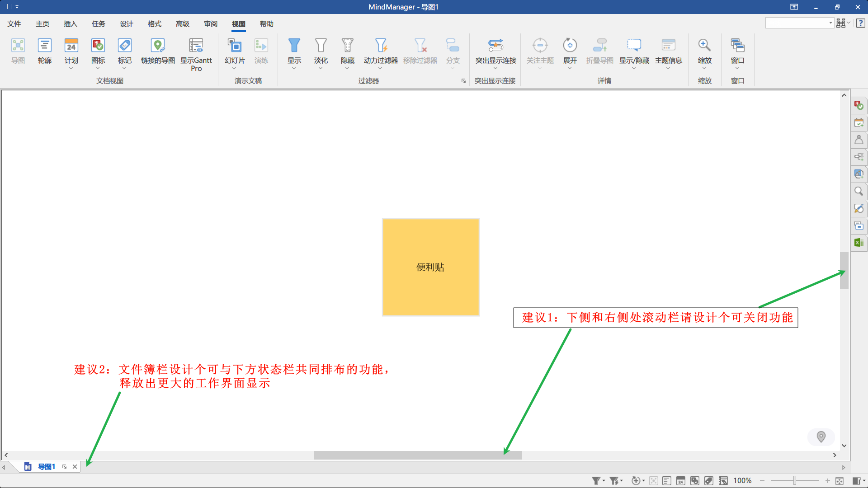Image resolution: width=868 pixels, height=488 pixels.
Task: Open the search panel from right sidebar
Action: pyautogui.click(x=859, y=191)
